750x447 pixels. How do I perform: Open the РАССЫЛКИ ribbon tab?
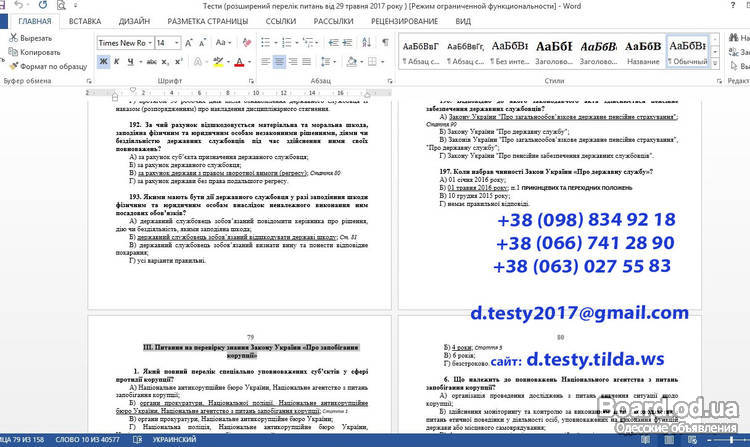[x=333, y=22]
